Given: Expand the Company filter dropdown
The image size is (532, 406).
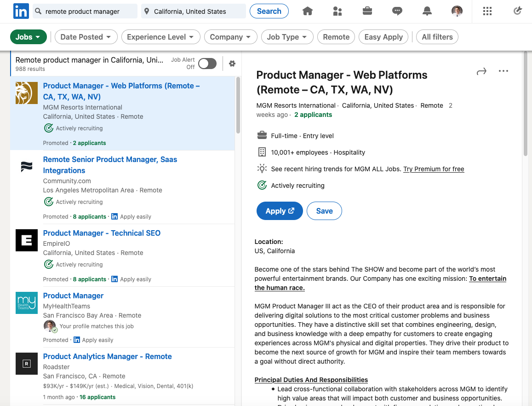Looking at the screenshot, I should (230, 37).
